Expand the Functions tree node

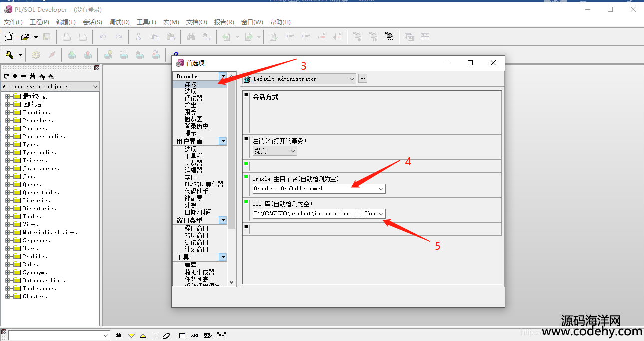pos(7,113)
